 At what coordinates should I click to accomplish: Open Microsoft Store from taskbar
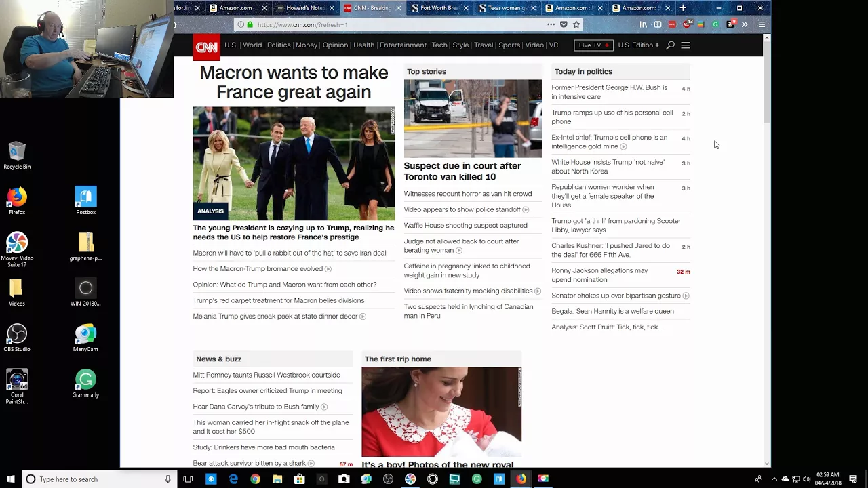300,479
